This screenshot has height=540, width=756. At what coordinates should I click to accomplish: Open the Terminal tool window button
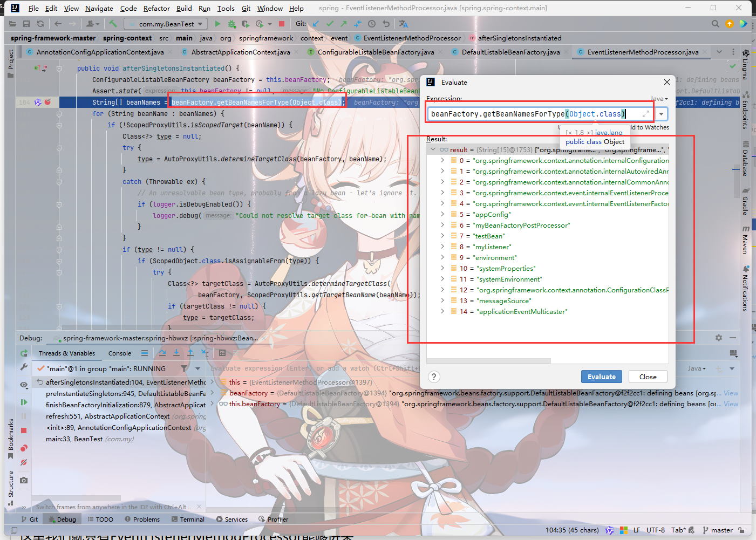pyautogui.click(x=188, y=519)
